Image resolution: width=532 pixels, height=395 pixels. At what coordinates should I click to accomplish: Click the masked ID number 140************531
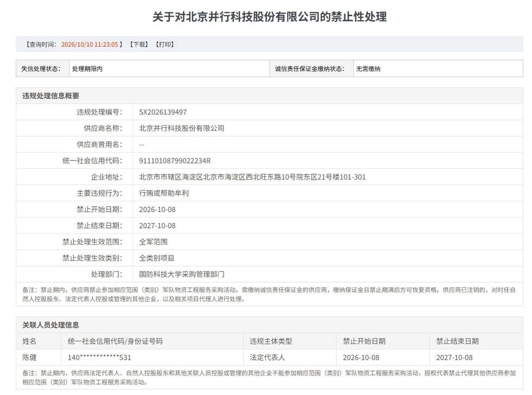pos(99,358)
